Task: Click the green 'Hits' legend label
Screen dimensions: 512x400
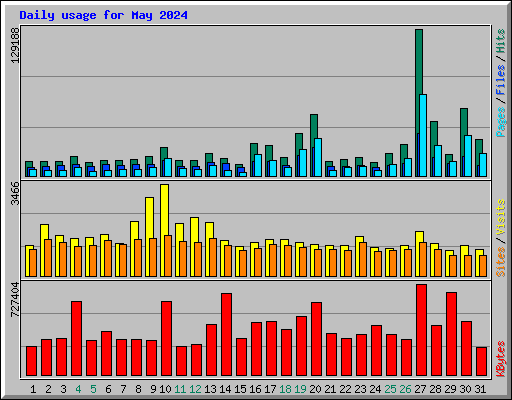Action: click(501, 41)
